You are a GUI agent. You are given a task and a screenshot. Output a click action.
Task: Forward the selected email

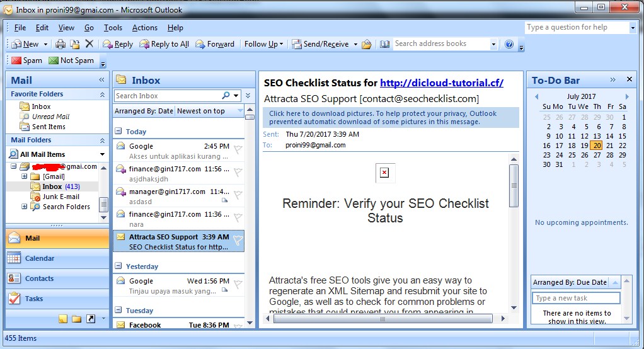point(214,44)
